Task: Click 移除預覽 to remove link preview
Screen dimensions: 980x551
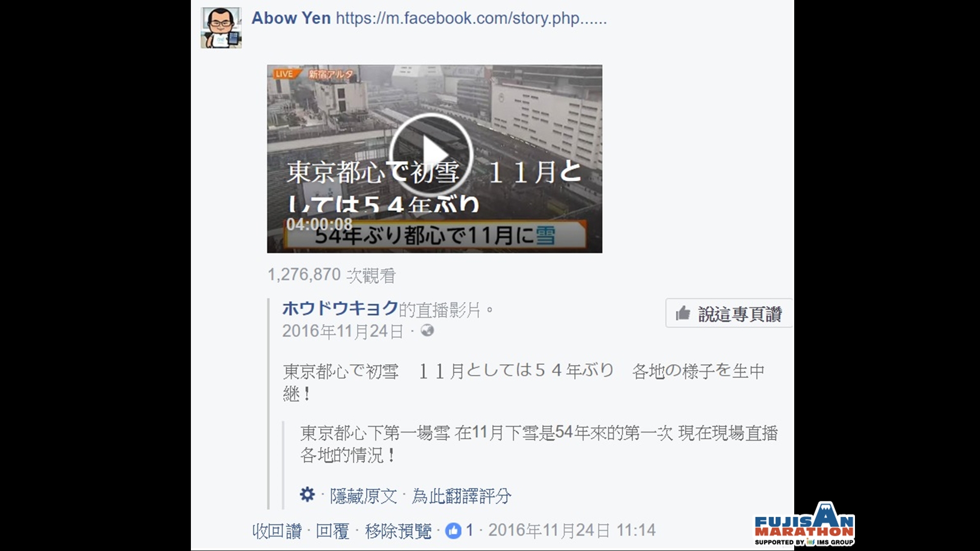Action: click(399, 531)
